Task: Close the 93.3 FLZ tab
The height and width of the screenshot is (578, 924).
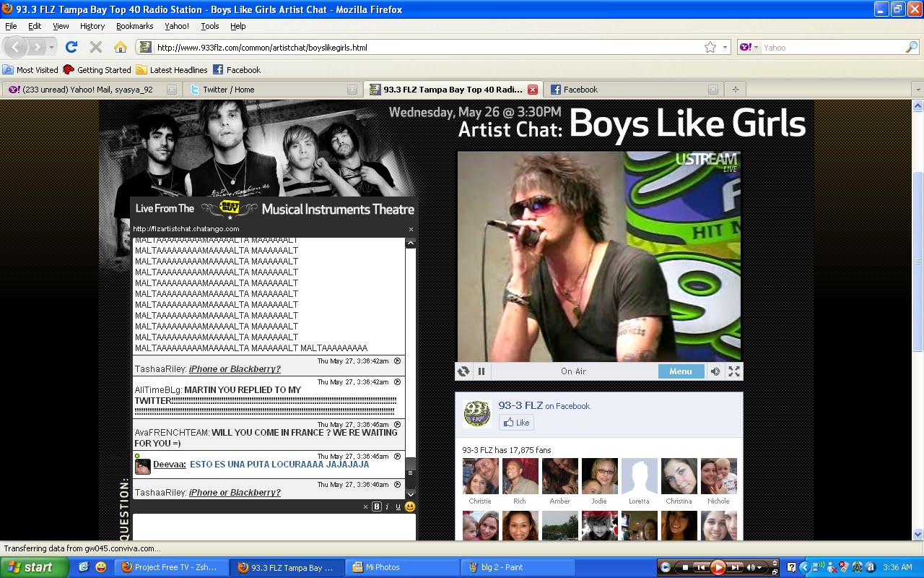Action: pyautogui.click(x=533, y=90)
